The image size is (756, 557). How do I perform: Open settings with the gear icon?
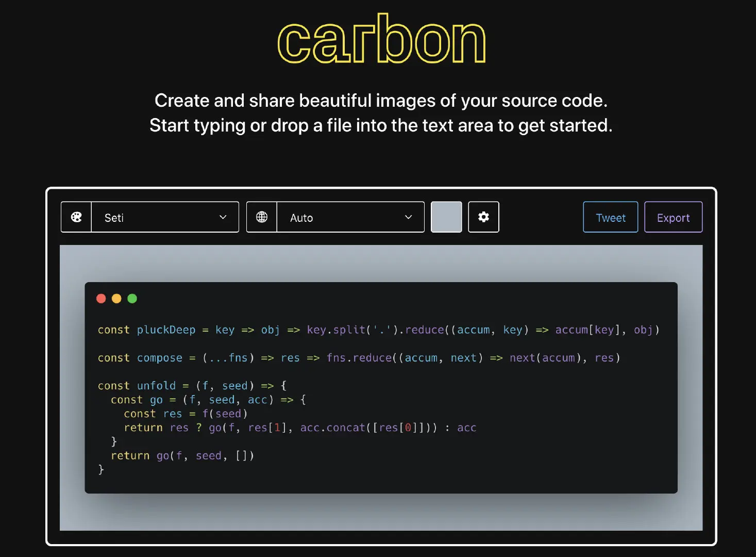point(483,217)
